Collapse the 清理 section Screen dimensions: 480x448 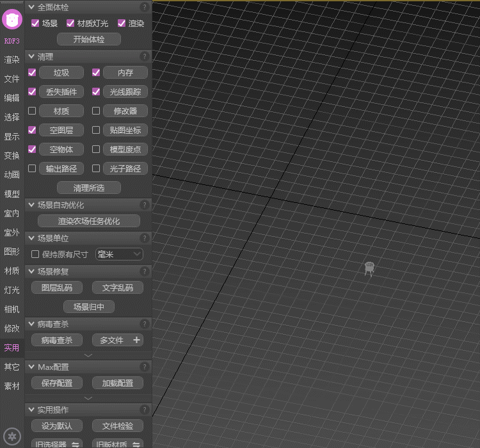[x=31, y=57]
